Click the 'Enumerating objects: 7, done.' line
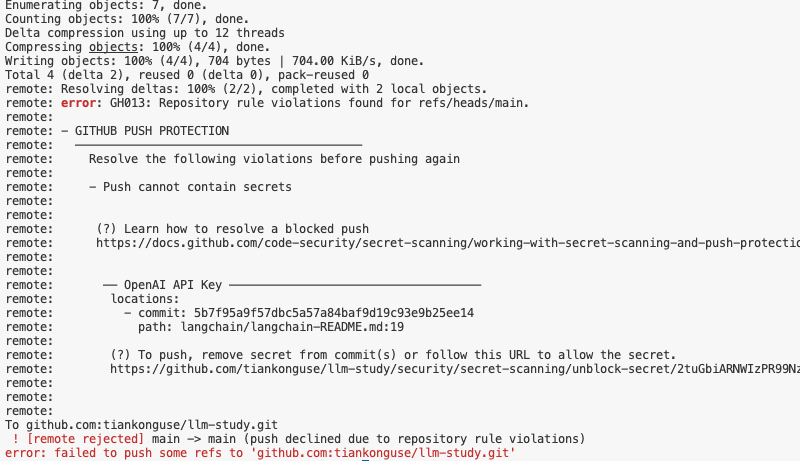This screenshot has width=800, height=461. pyautogui.click(x=106, y=6)
